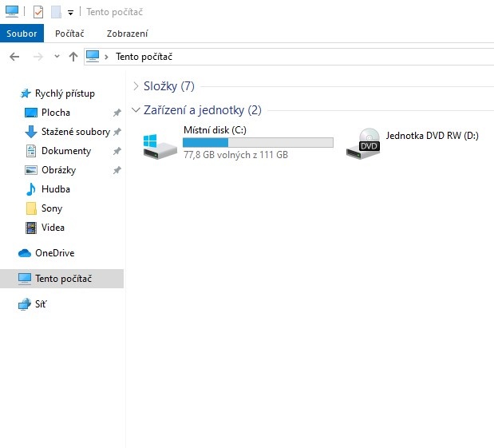Select Jednotka DVD RW (D:) label

point(433,136)
